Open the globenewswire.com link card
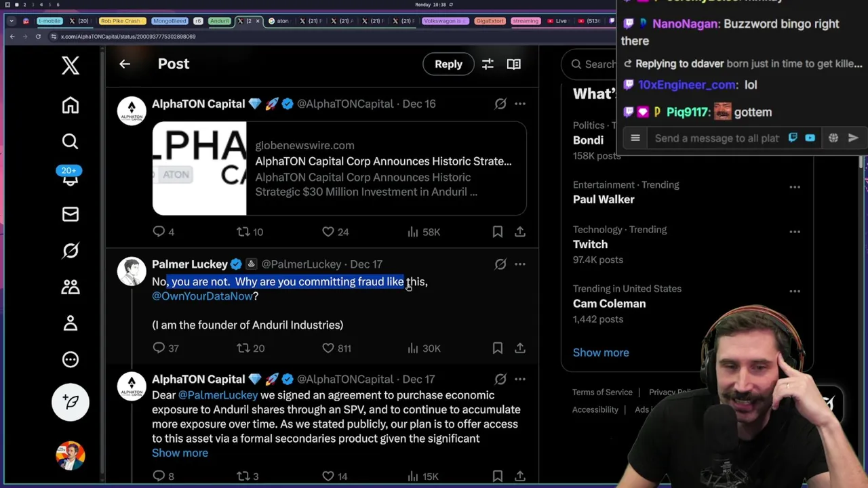 coord(339,168)
